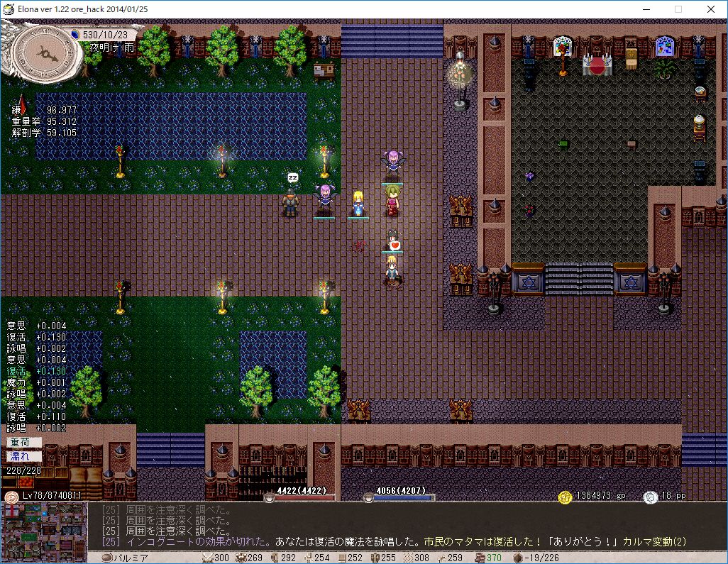This screenshot has width=728, height=564.
Task: Click the 濡れ wet status label
Action: (x=24, y=456)
